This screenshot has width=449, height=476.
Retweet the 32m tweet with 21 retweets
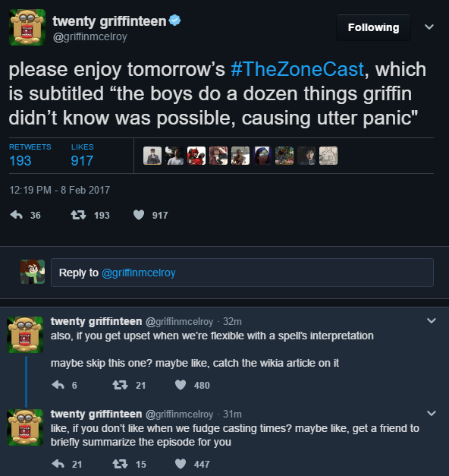pos(120,385)
